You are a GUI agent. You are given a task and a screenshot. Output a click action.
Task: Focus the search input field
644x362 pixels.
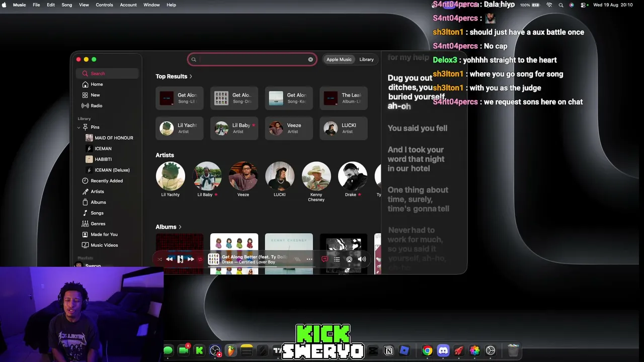click(x=252, y=59)
